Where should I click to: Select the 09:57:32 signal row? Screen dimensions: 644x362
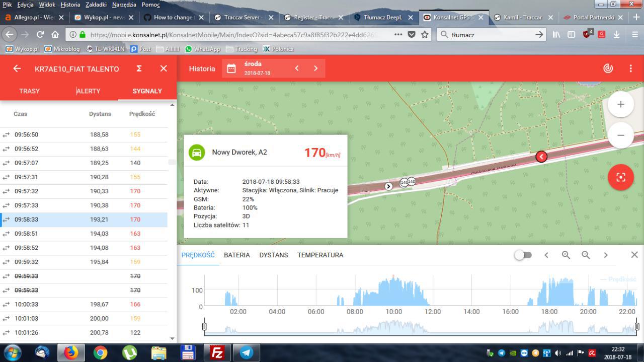click(x=84, y=191)
